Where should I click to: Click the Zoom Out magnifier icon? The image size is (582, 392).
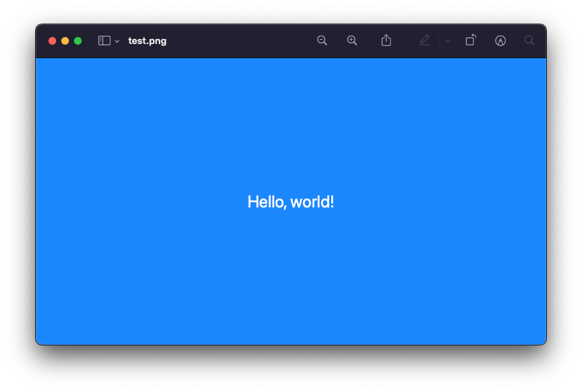point(322,40)
